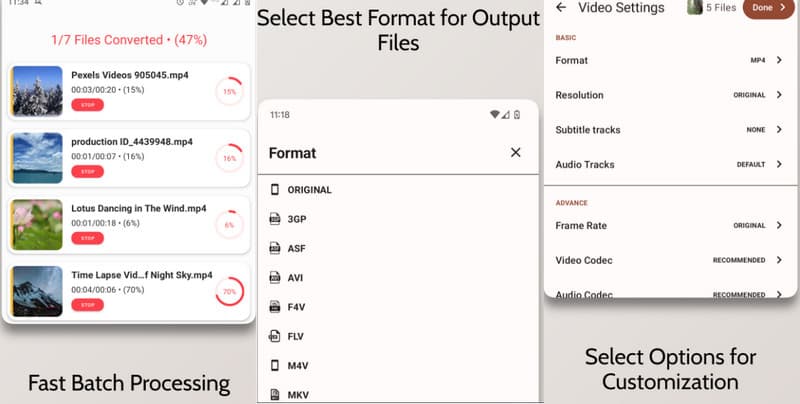Select the 3GP format icon
Image resolution: width=800 pixels, height=404 pixels.
tap(275, 218)
